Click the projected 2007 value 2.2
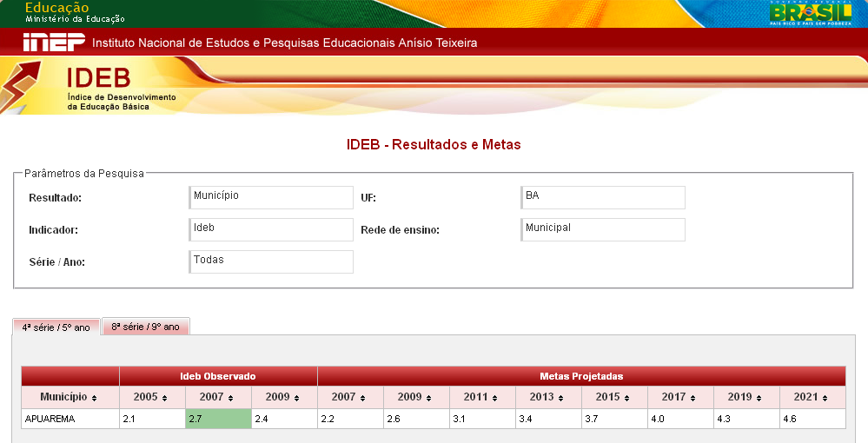This screenshot has height=443, width=868. pos(350,419)
